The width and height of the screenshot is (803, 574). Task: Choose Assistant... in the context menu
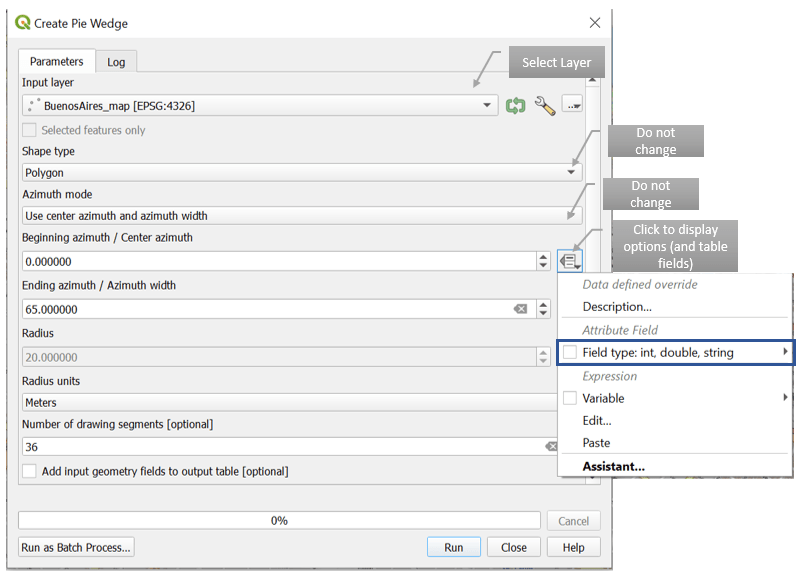[x=613, y=466]
